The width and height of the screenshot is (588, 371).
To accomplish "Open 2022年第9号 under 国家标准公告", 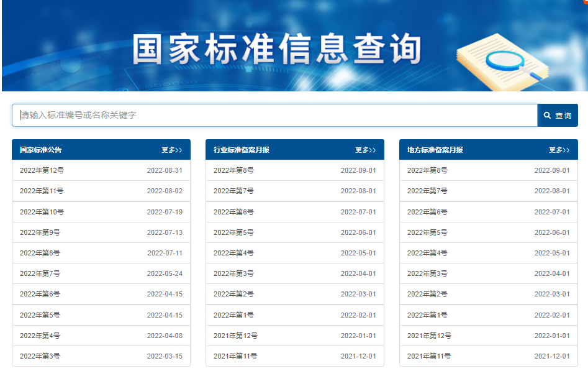I will coord(39,232).
